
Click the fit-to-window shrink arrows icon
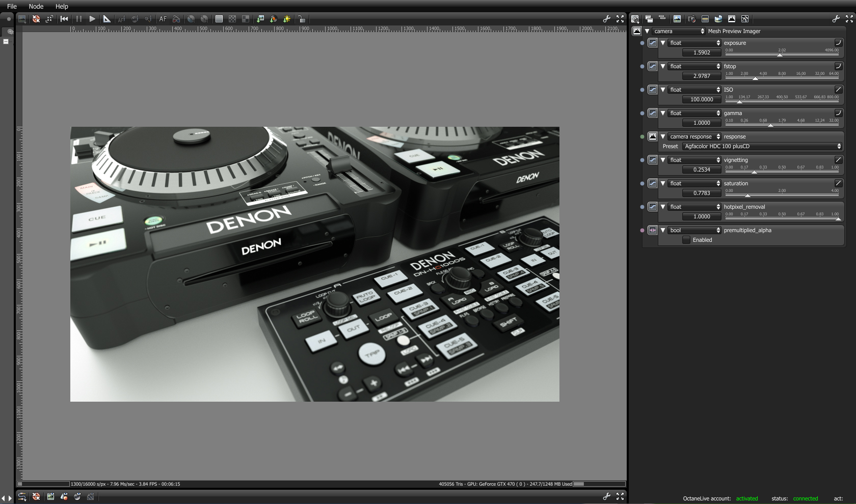49,19
